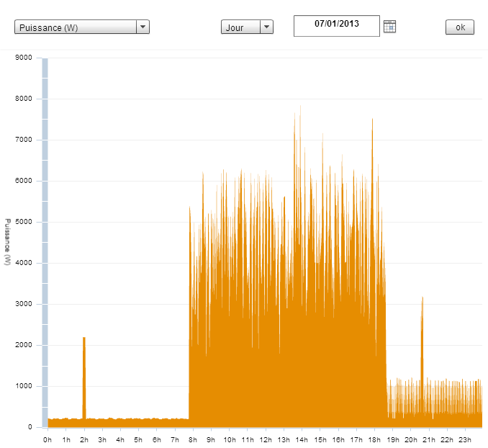This screenshot has height=448, width=488.
Task: Click the isolated power spike at 2h
Action: coord(84,375)
